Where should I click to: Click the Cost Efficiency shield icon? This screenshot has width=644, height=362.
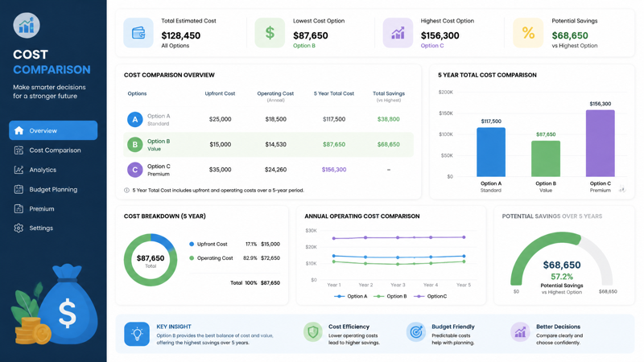[x=313, y=332]
